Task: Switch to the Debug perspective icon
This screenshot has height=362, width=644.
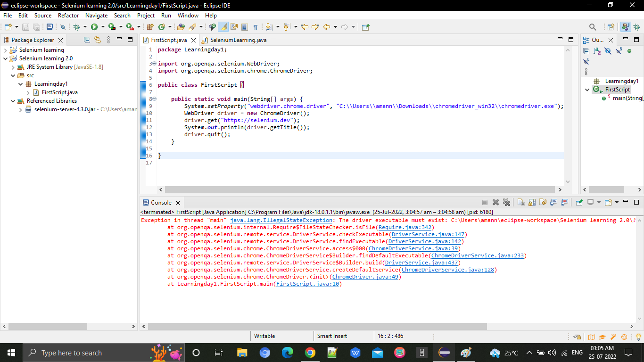Action: point(637,27)
